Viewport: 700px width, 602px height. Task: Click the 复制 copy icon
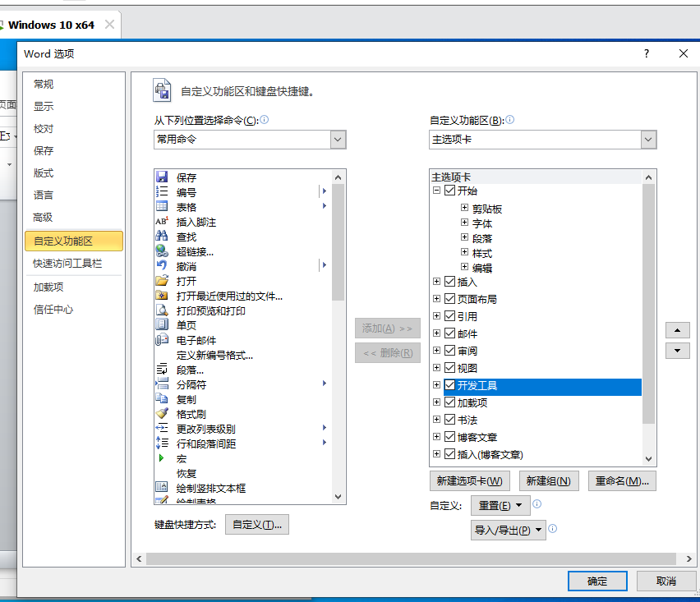click(x=162, y=398)
